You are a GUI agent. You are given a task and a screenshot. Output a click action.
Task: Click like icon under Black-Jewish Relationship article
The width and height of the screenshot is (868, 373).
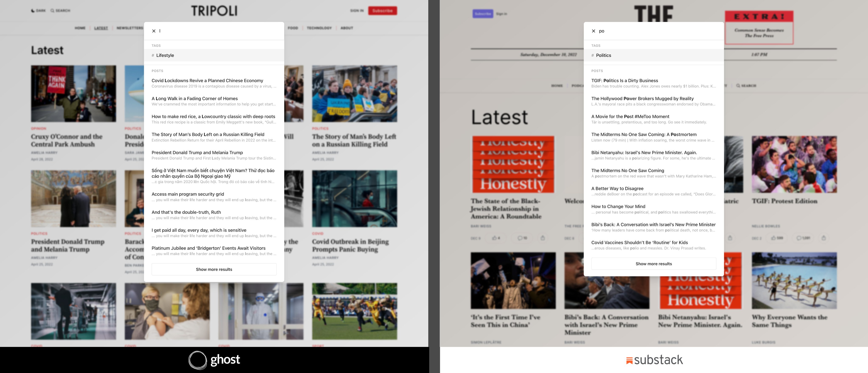494,238
